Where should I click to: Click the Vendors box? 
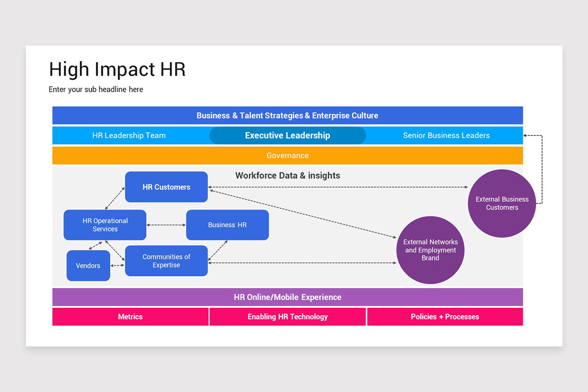(x=88, y=265)
